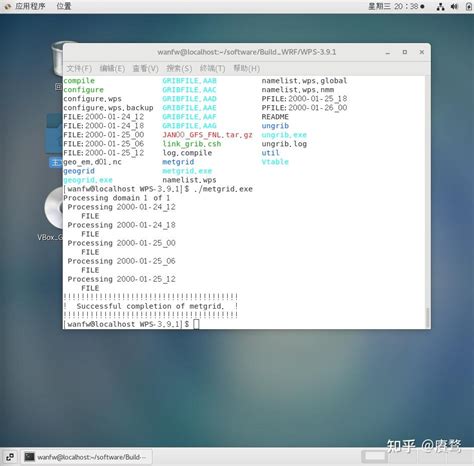Click the terminal vertical scrollbar
Viewport: 474px width, 466px height.
(427, 317)
